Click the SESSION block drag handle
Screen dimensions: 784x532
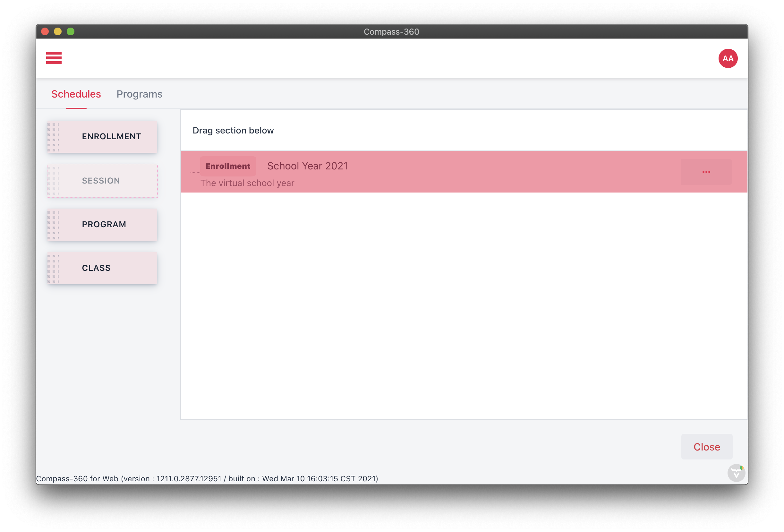pos(53,181)
